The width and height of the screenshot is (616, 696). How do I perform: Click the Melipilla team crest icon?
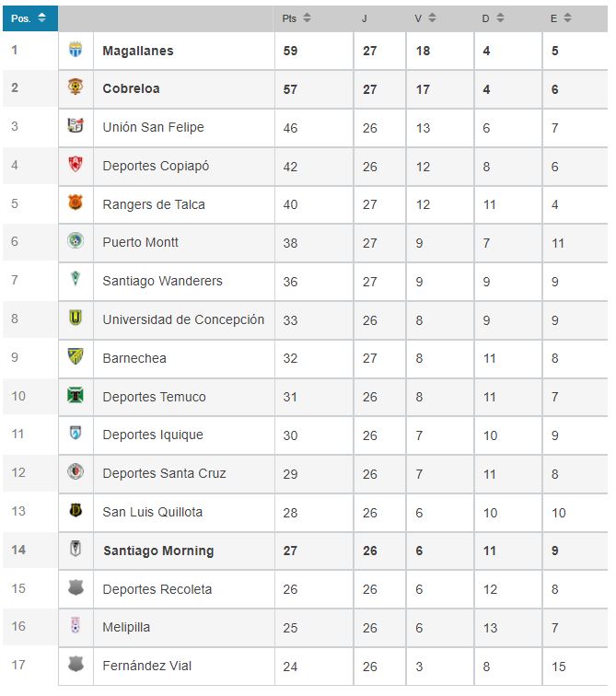tap(76, 625)
